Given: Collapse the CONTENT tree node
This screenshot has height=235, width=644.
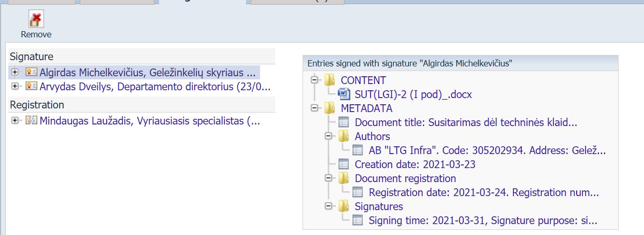Looking at the screenshot, I should coord(314,80).
